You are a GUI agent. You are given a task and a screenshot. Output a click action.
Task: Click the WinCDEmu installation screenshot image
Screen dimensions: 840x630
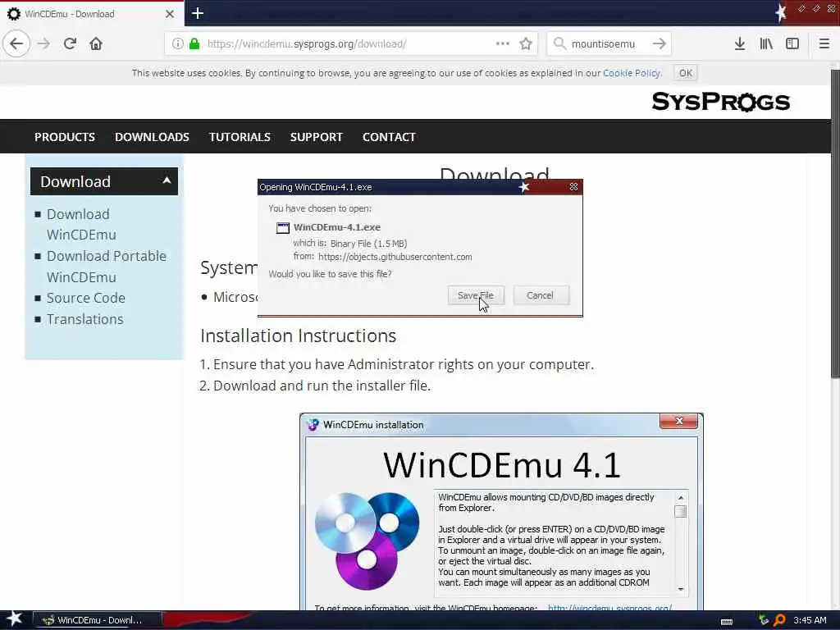(501, 512)
